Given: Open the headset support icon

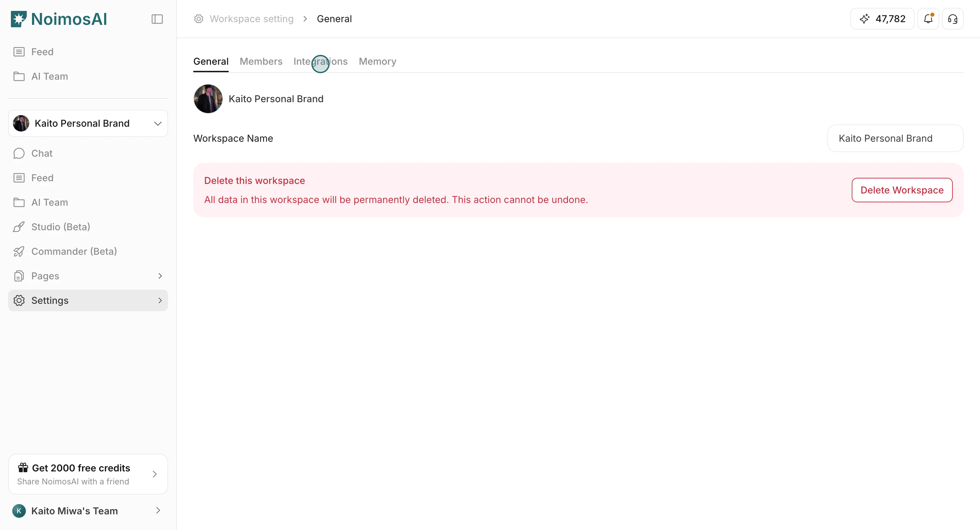Looking at the screenshot, I should point(953,19).
